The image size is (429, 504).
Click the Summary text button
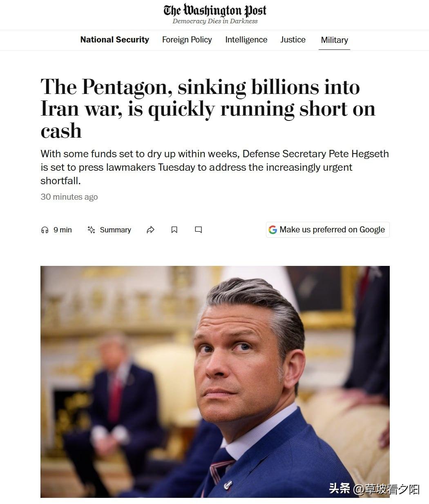(x=115, y=230)
